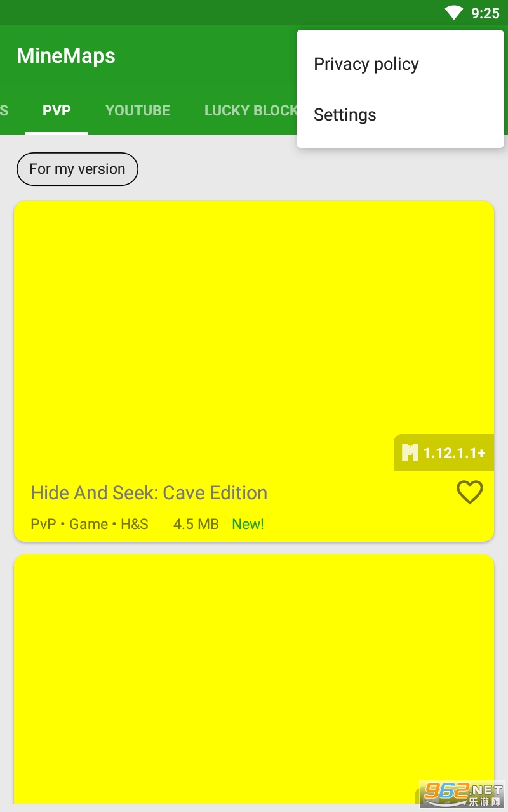Tap the Minecraft M version icon

[x=410, y=452]
